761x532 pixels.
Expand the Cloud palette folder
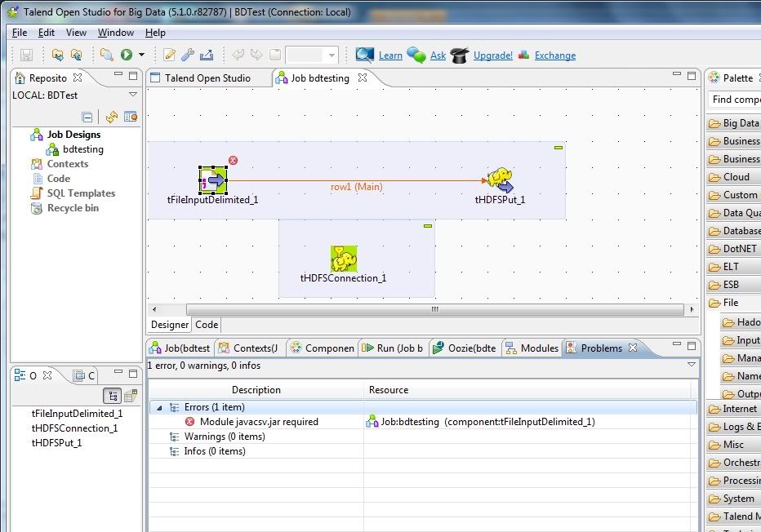(x=734, y=177)
